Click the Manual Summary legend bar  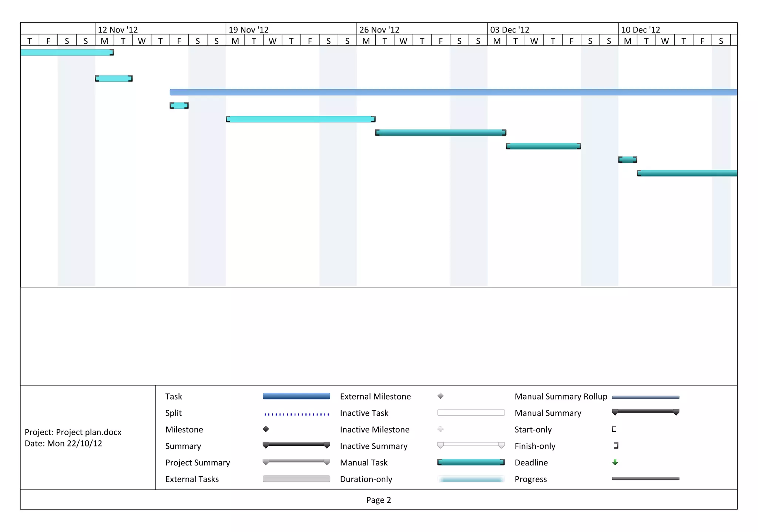645,412
